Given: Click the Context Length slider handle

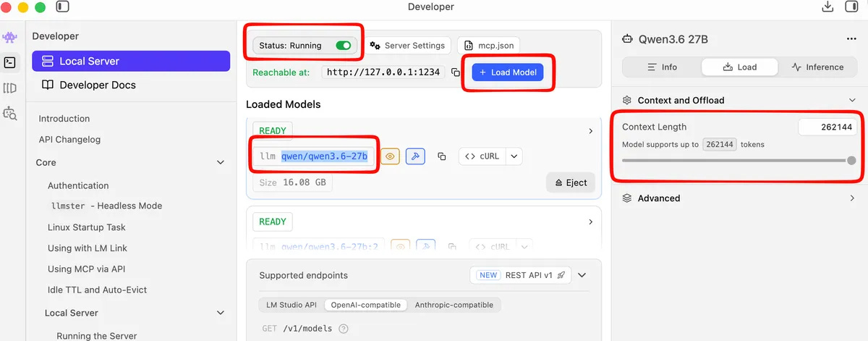Looking at the screenshot, I should pos(851,160).
